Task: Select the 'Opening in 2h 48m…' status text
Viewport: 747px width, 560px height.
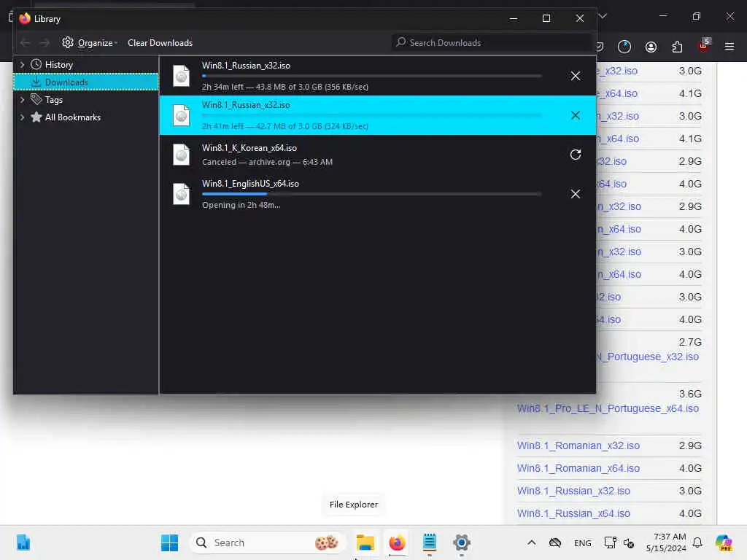Action: click(241, 205)
